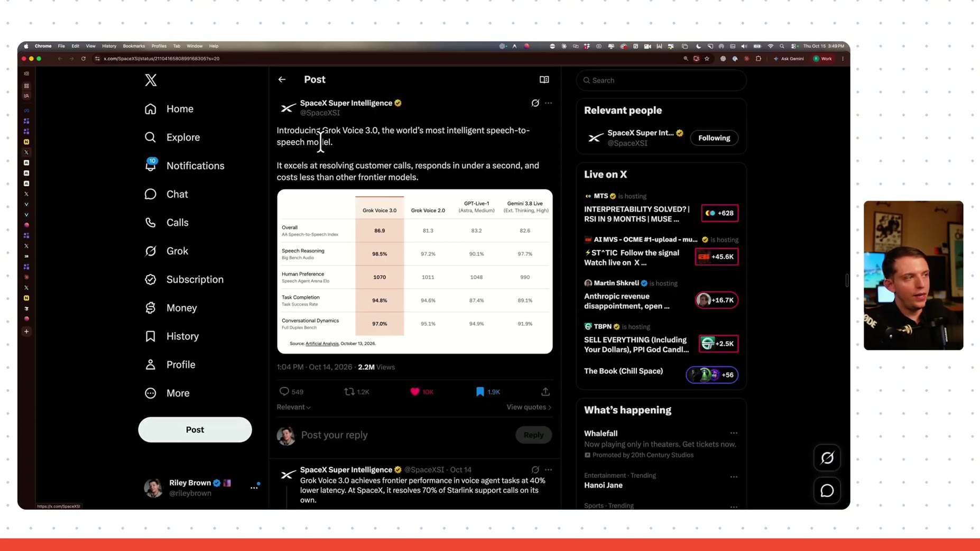
Task: Open View quotes link
Action: [x=529, y=407]
